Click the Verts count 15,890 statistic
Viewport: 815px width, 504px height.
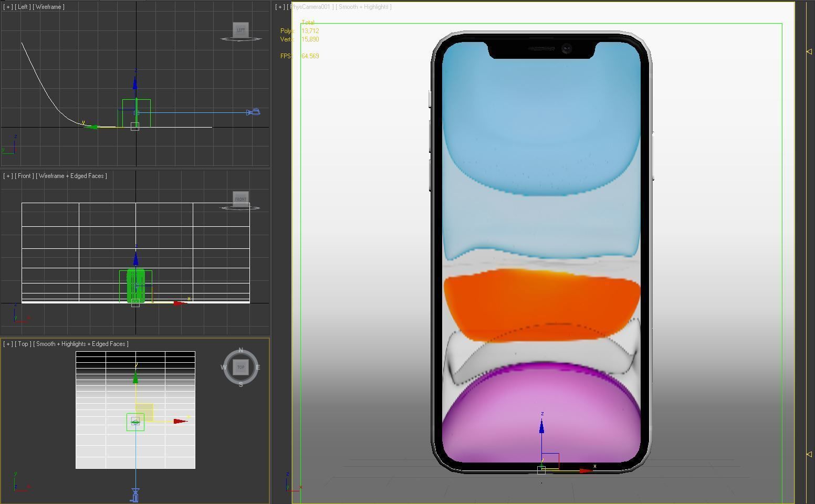tap(310, 39)
